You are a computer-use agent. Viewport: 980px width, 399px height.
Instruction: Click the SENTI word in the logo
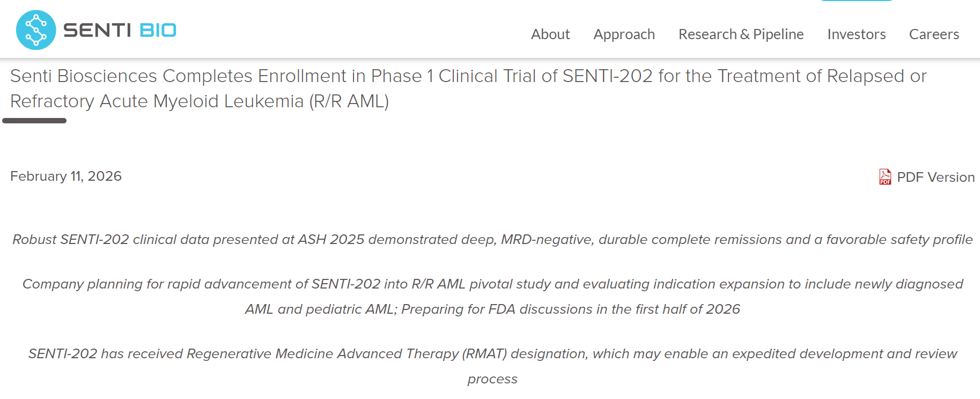[97, 31]
